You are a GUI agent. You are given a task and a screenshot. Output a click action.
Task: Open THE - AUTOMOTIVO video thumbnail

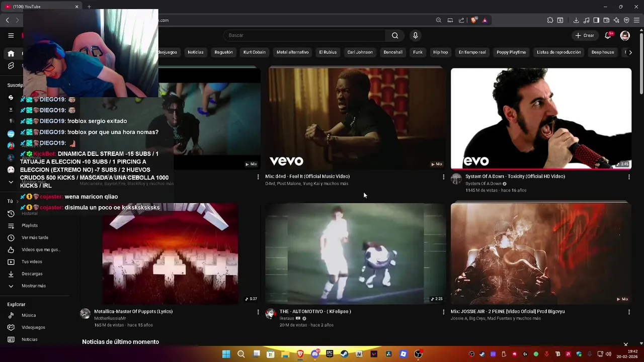pyautogui.click(x=356, y=253)
